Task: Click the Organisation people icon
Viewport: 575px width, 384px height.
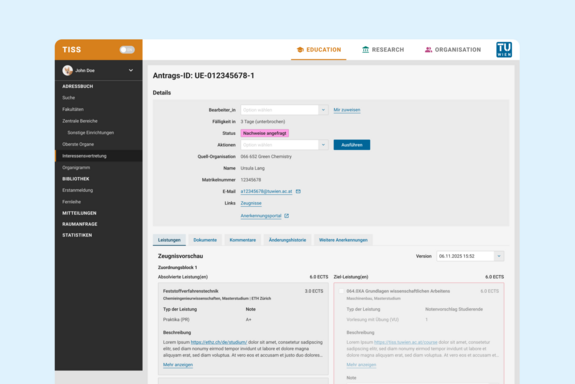Action: [x=428, y=50]
